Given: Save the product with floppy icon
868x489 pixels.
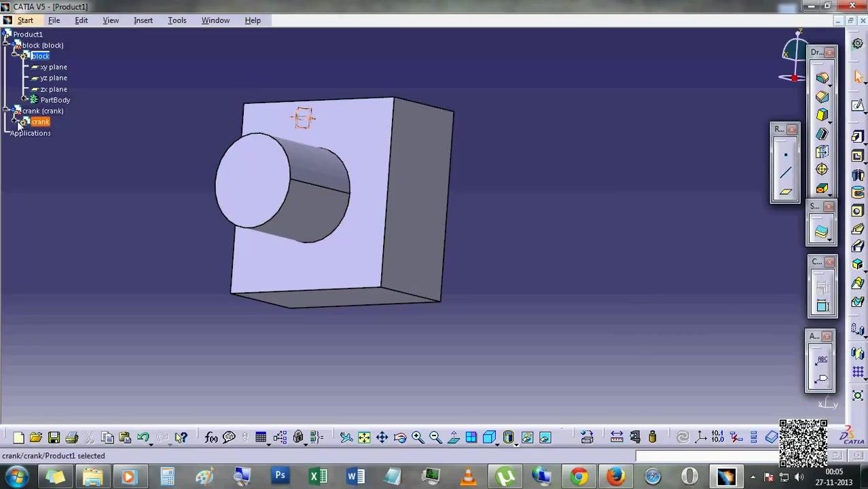Looking at the screenshot, I should click(54, 438).
